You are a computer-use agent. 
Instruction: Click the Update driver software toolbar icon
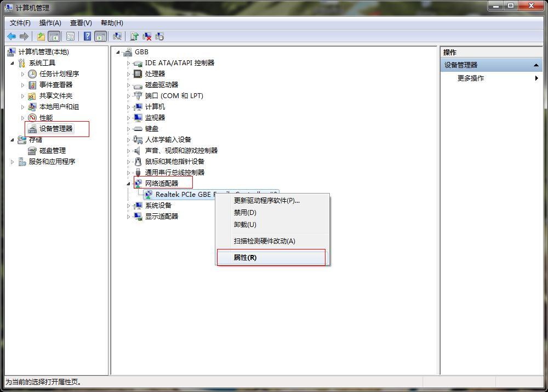point(134,36)
